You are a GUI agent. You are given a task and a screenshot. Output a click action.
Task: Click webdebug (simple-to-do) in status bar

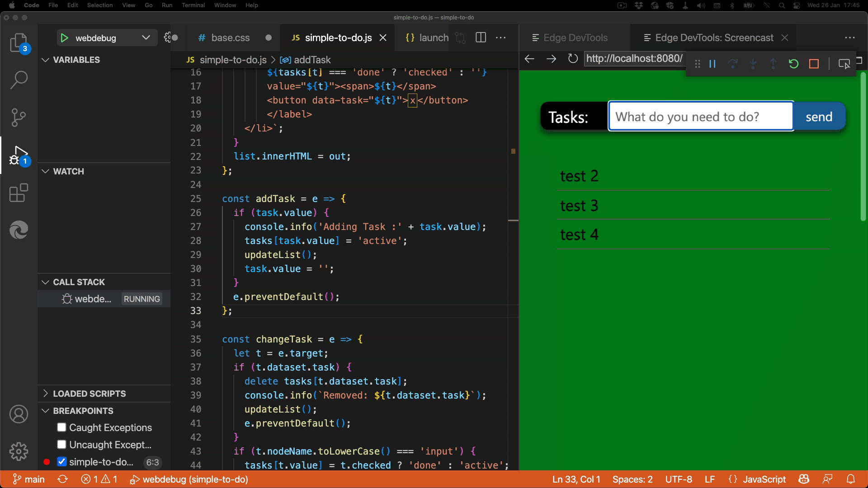189,479
